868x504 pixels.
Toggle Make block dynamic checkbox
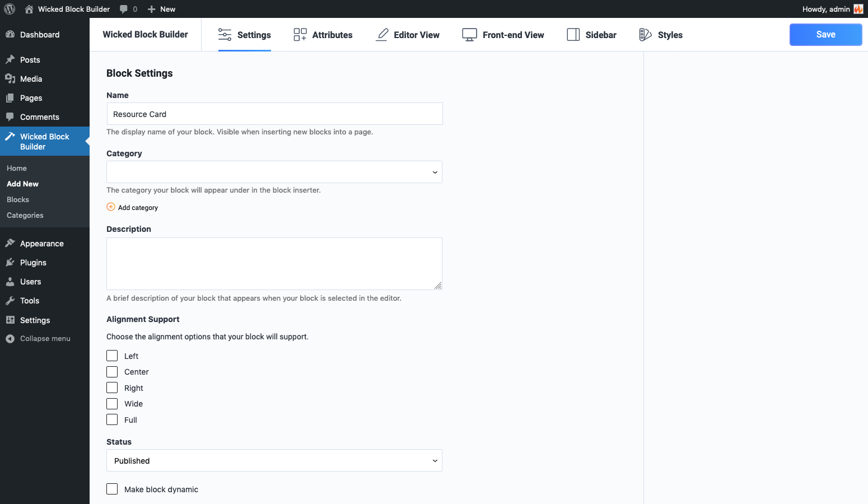tap(112, 489)
